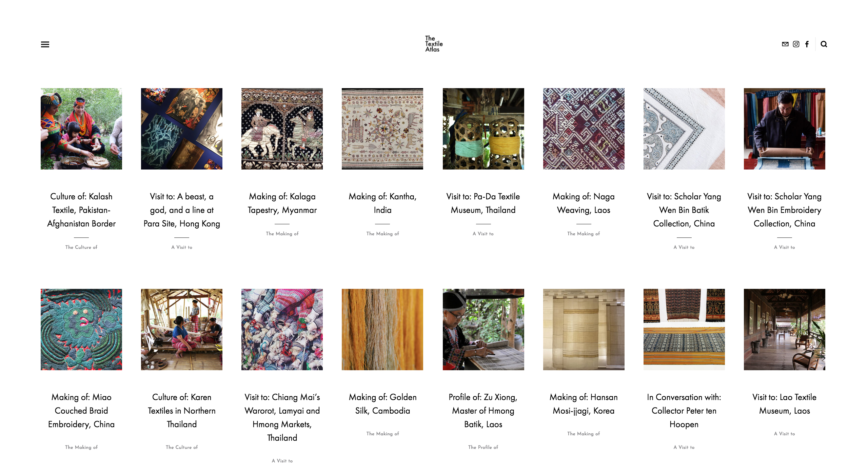Screen dimensions: 868x476
Task: Select 'The Profile of' category label
Action: click(x=483, y=447)
